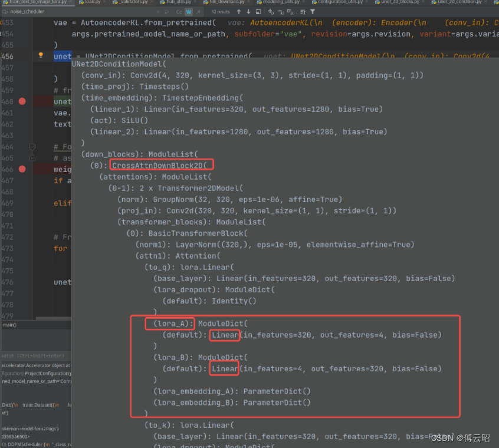Click the add next occurrence icon in search toolbar

271,11
